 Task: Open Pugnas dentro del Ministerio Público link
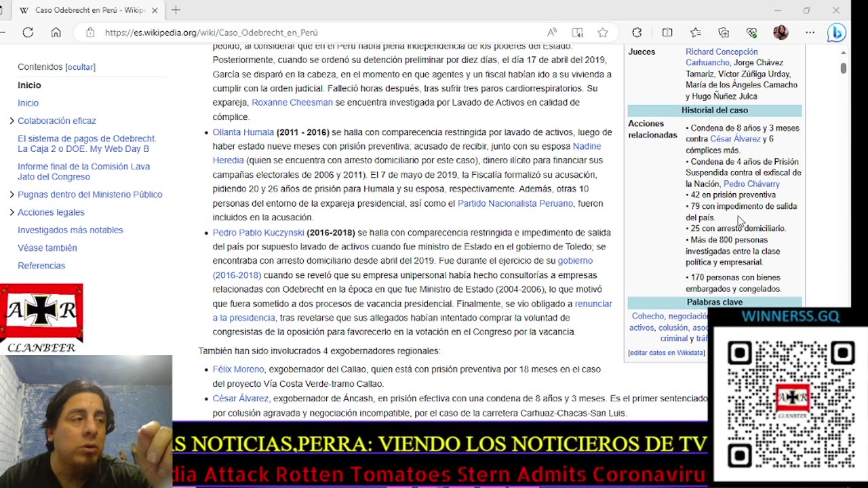[x=90, y=195]
